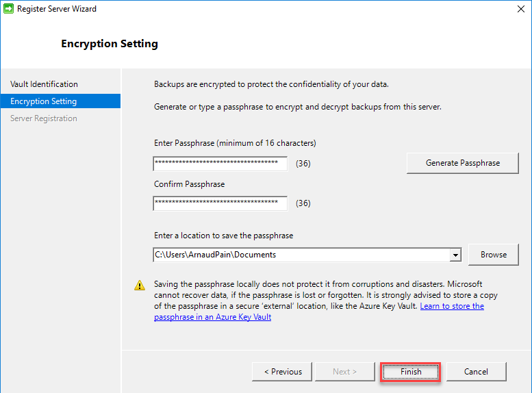Cancel the server registration wizard
The width and height of the screenshot is (532, 393).
(x=476, y=372)
